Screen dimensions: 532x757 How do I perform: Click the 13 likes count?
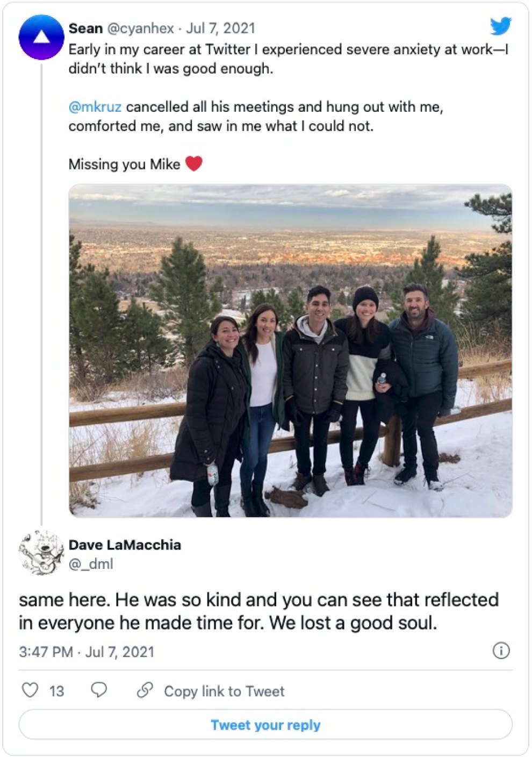click(x=56, y=691)
